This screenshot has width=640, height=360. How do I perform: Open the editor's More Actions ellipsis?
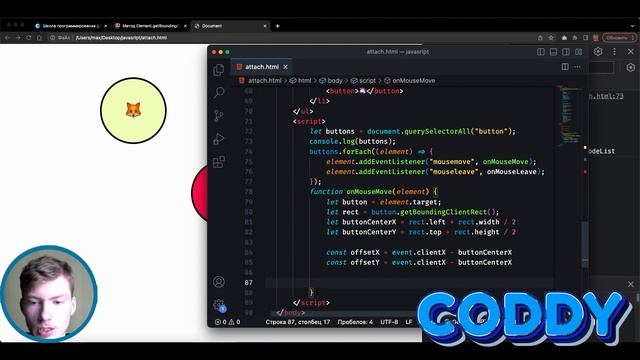pos(577,67)
